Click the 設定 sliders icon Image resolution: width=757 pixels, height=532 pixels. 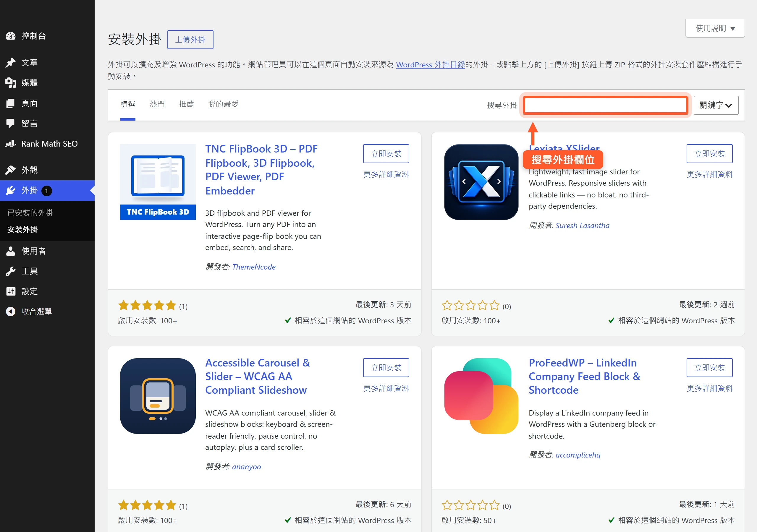point(11,291)
